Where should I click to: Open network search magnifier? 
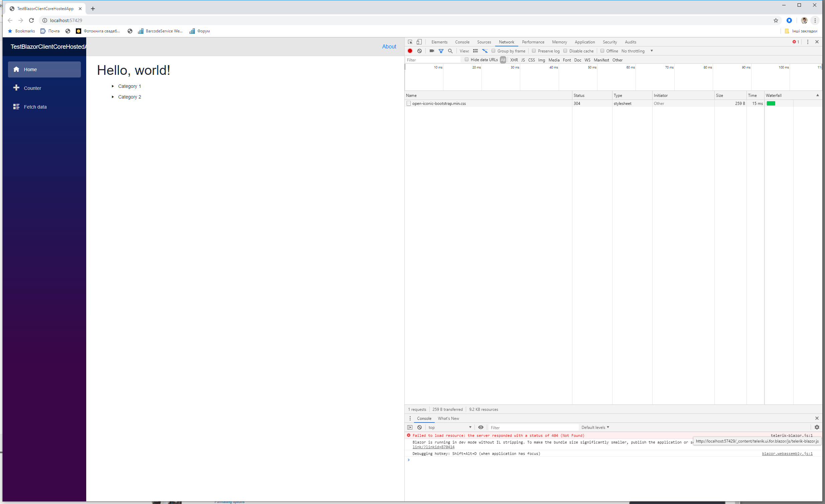pyautogui.click(x=450, y=51)
